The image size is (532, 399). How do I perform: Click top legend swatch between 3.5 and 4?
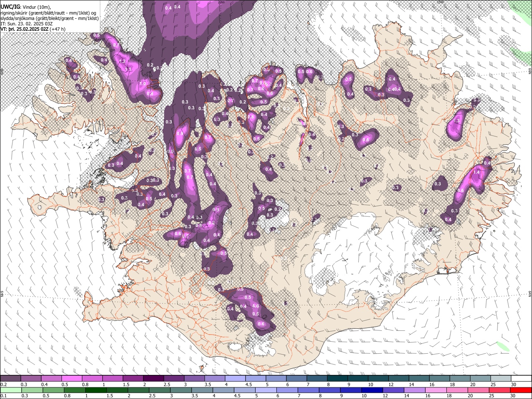tap(215, 379)
